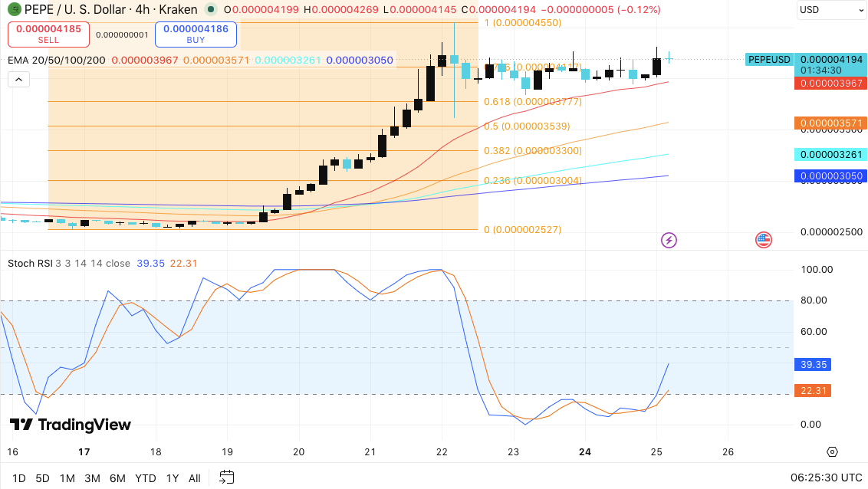This screenshot has width=868, height=489.
Task: Click the 0.000002500 price scale label
Action: pos(831,231)
